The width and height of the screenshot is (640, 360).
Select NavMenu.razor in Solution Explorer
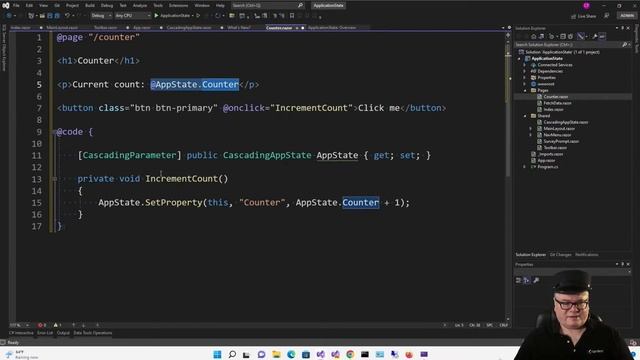pos(557,135)
